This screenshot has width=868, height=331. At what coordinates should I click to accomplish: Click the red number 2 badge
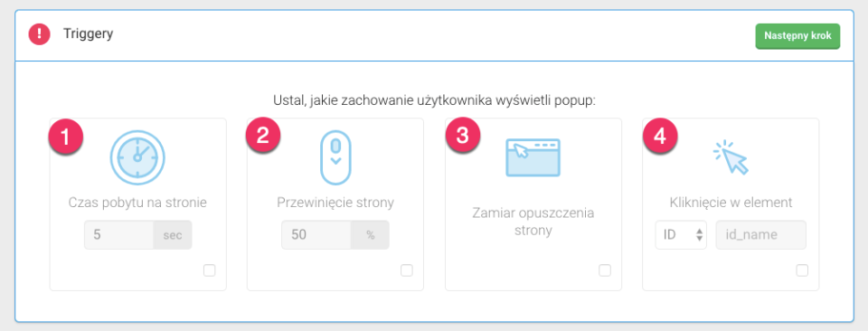(263, 137)
